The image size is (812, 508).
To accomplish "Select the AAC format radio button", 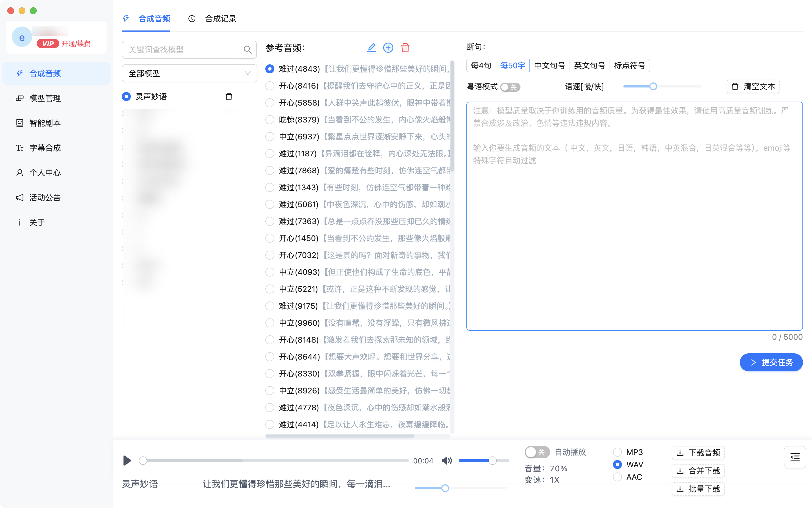I will coord(617,477).
